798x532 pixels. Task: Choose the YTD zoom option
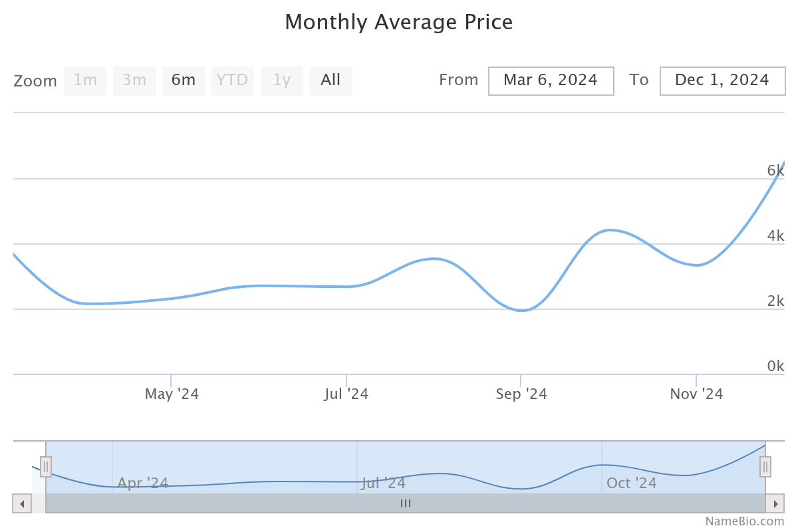[233, 80]
